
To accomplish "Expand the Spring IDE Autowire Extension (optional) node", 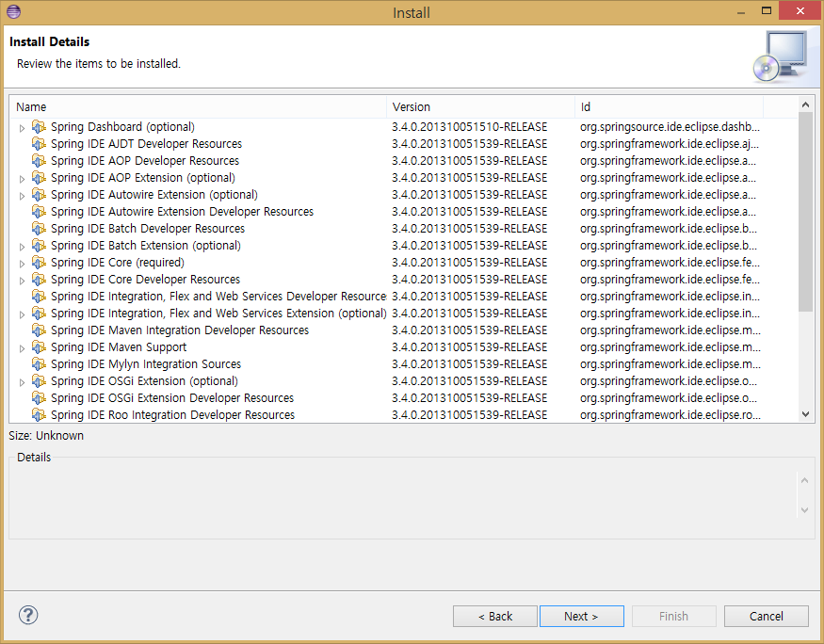I will 22,196.
